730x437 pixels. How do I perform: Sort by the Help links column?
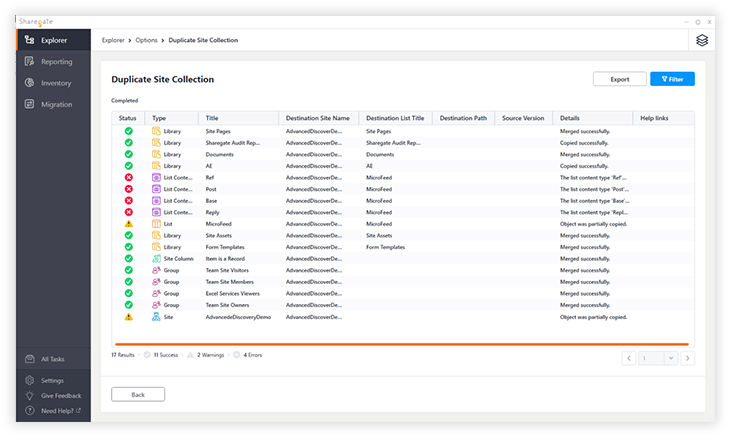click(x=663, y=118)
